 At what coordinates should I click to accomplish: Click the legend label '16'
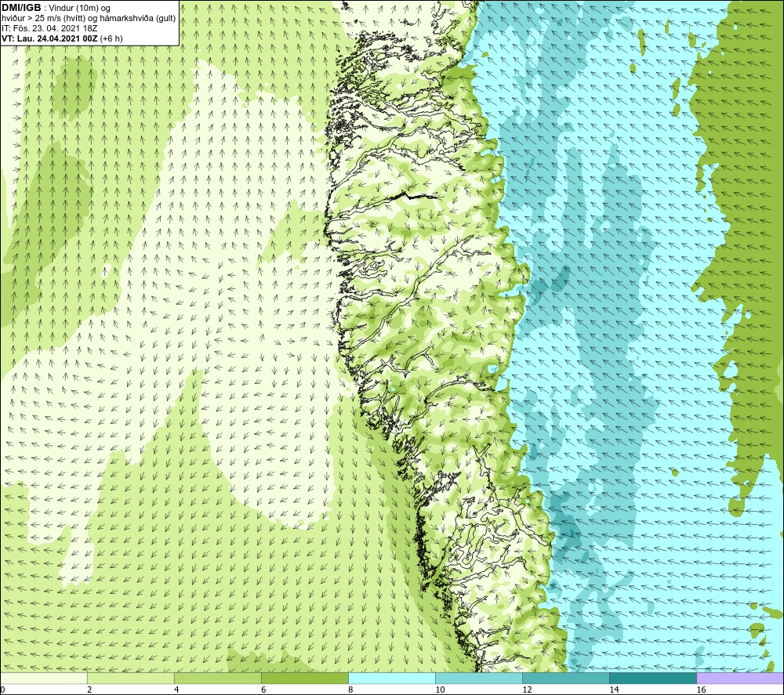[700, 690]
